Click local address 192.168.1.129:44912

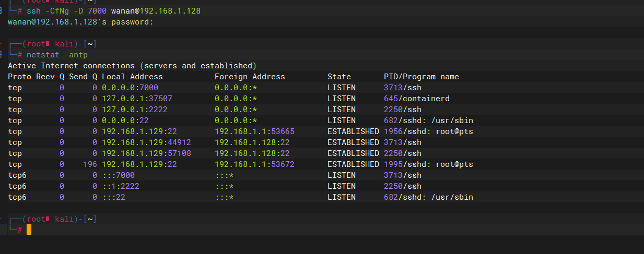146,142
